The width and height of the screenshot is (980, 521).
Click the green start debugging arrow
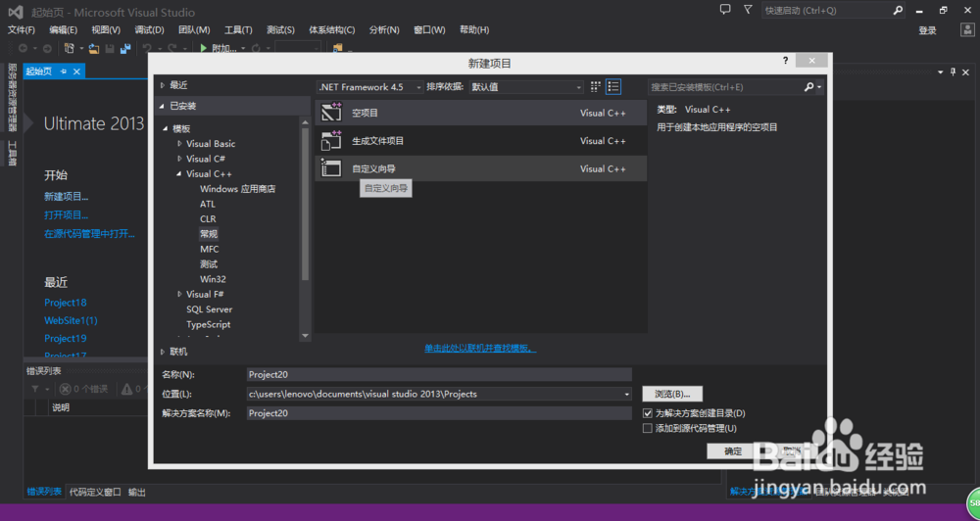click(x=204, y=48)
